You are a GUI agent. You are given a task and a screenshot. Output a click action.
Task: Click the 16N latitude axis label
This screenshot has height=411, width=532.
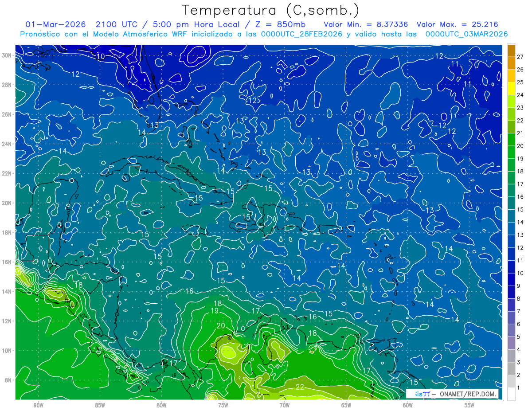click(x=7, y=262)
